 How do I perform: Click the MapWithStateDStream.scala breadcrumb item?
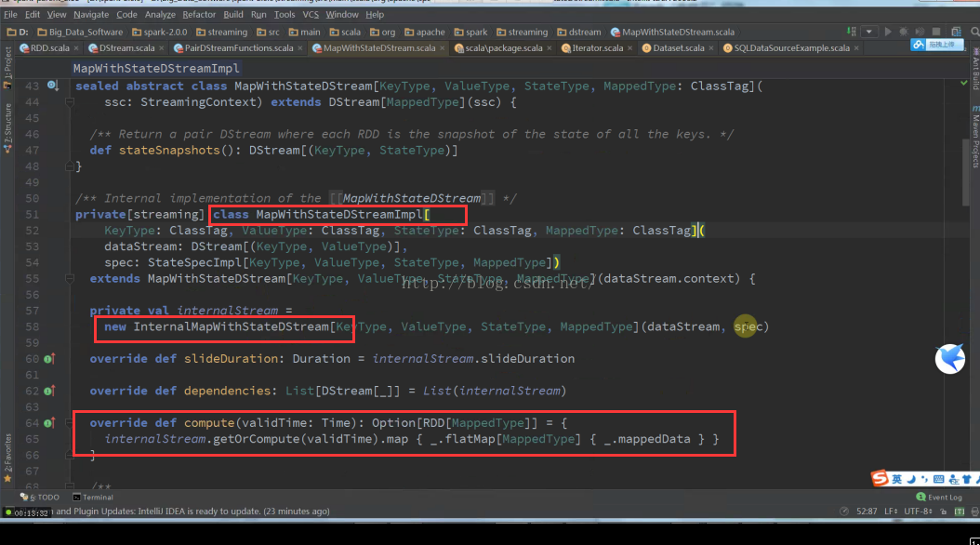tap(672, 32)
